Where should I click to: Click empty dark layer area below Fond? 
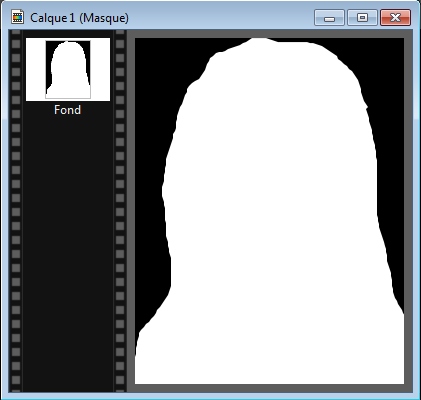click(x=68, y=253)
